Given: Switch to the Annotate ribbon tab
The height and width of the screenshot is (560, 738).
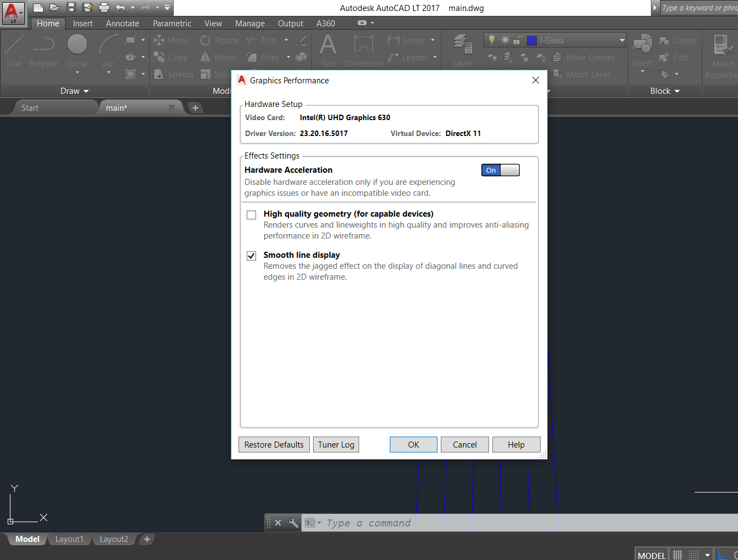Looking at the screenshot, I should (122, 23).
